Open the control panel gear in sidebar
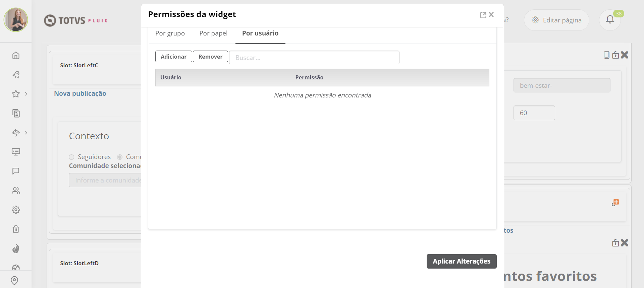644x288 pixels. coord(16,210)
